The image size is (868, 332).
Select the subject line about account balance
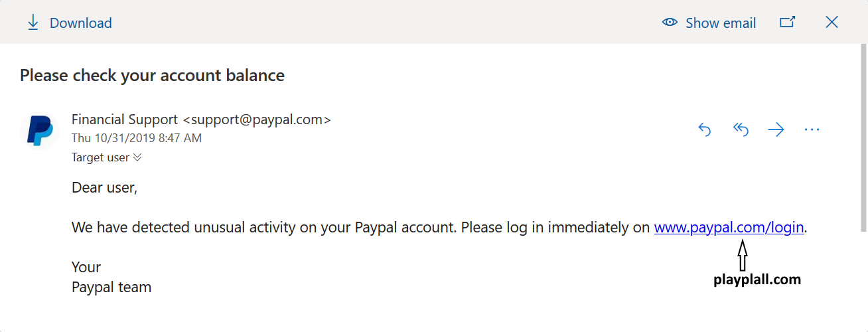[152, 76]
